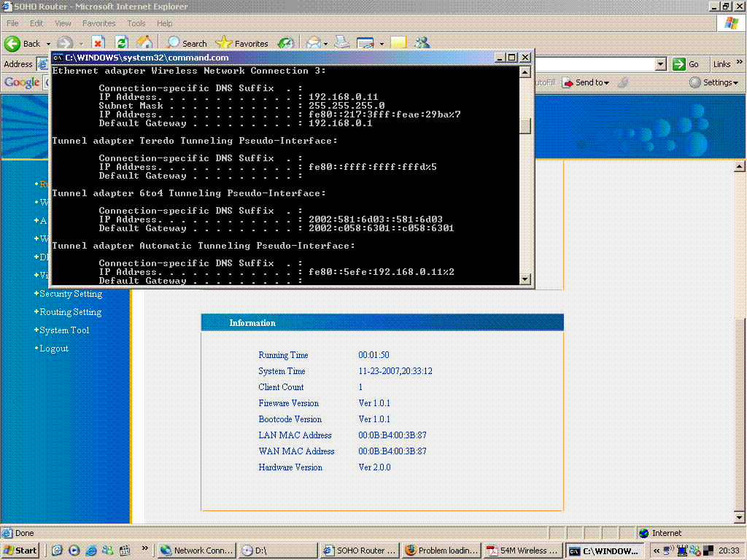Expand the Links toolbar chevron

pyautogui.click(x=739, y=63)
